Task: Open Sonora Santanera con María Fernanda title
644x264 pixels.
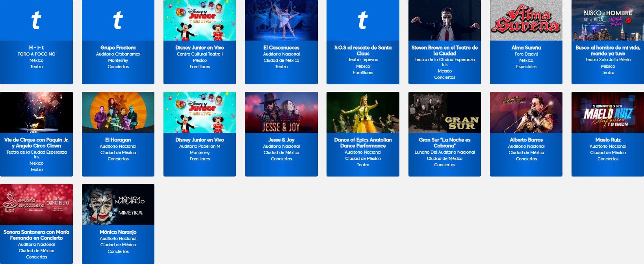Action: click(36, 235)
